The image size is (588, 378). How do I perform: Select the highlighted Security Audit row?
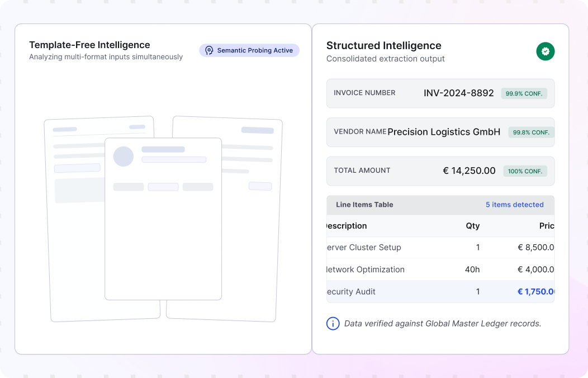tap(440, 291)
